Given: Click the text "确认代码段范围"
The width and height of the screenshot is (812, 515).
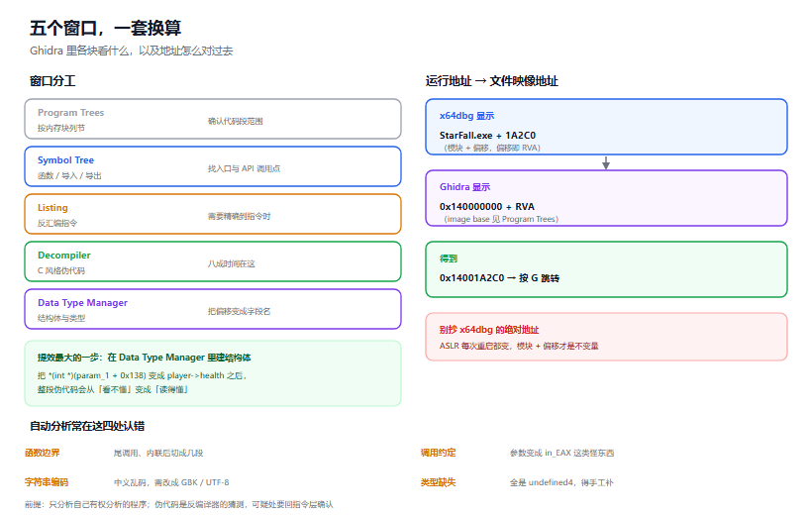Looking at the screenshot, I should tap(235, 121).
